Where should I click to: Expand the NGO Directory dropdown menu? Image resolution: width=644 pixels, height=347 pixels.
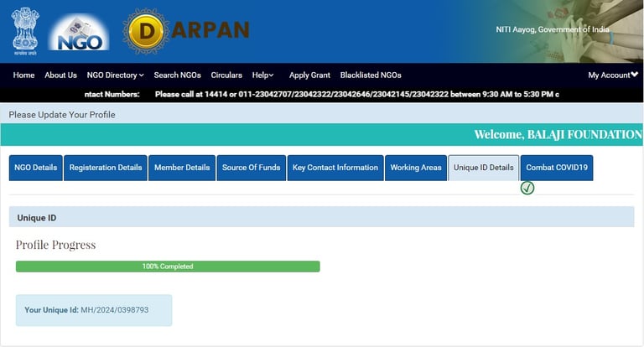click(x=116, y=75)
